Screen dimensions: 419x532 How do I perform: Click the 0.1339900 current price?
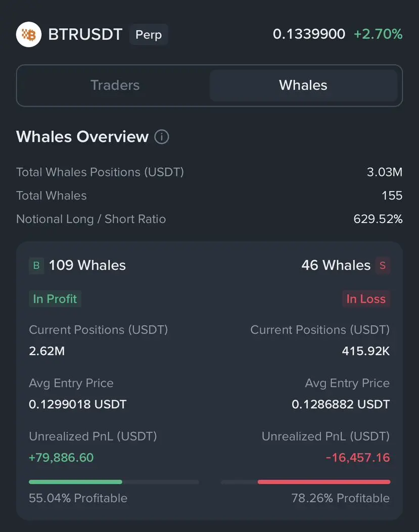tap(309, 34)
